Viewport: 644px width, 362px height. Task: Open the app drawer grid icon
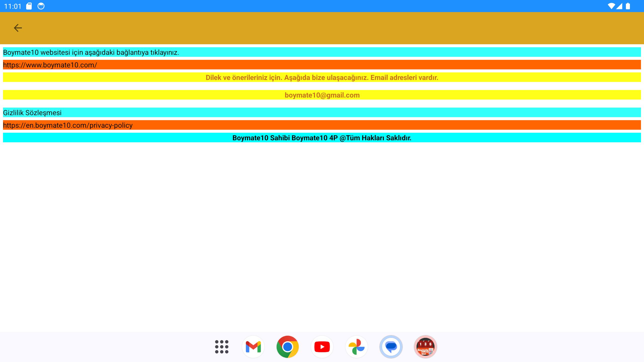222,347
